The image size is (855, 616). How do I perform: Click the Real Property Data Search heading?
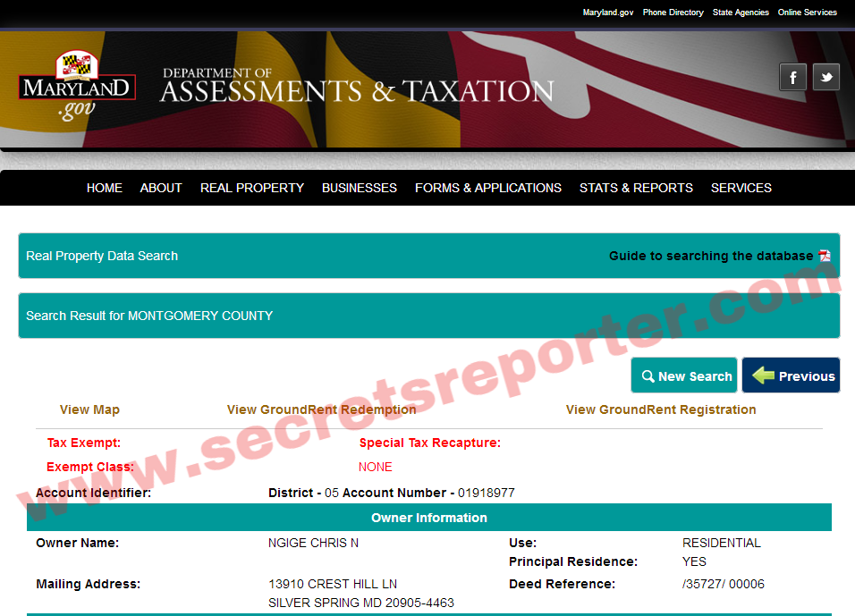point(102,256)
